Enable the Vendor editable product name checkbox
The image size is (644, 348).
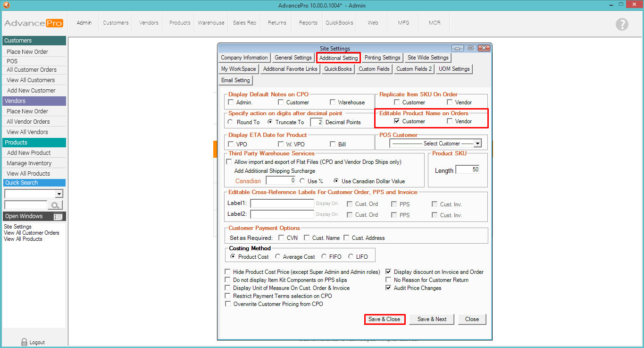(x=450, y=121)
